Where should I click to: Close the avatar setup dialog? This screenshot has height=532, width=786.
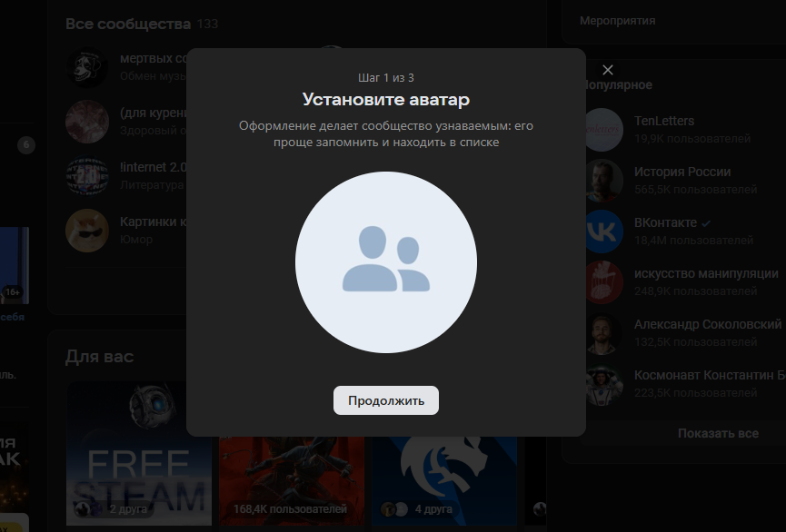608,70
